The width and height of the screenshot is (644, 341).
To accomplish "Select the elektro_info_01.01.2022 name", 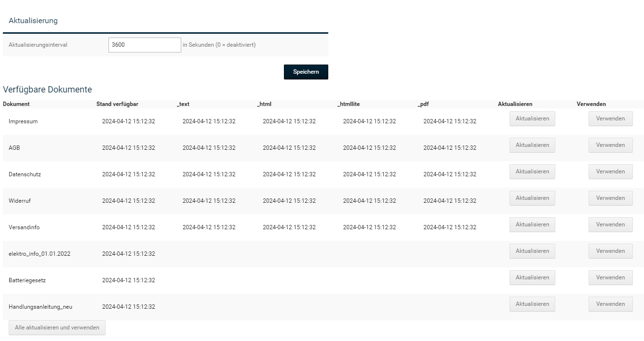I will click(x=40, y=254).
